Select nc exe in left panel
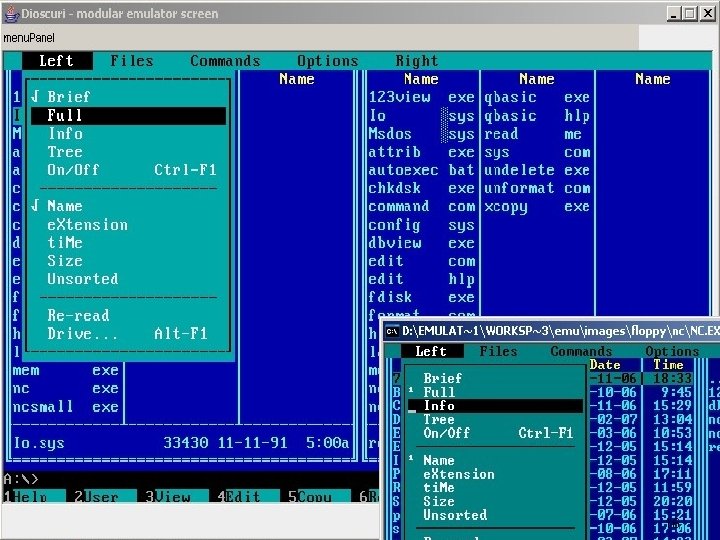This screenshot has width=720, height=540. pos(66,388)
